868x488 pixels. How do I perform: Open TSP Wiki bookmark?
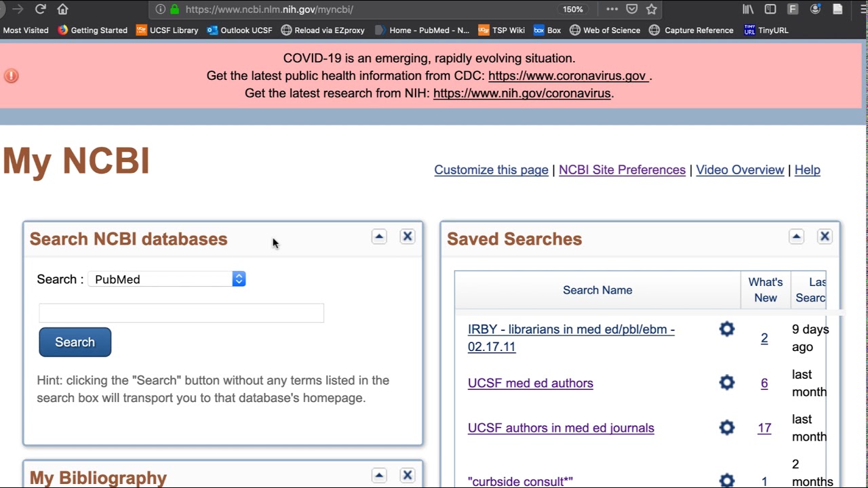click(x=501, y=30)
